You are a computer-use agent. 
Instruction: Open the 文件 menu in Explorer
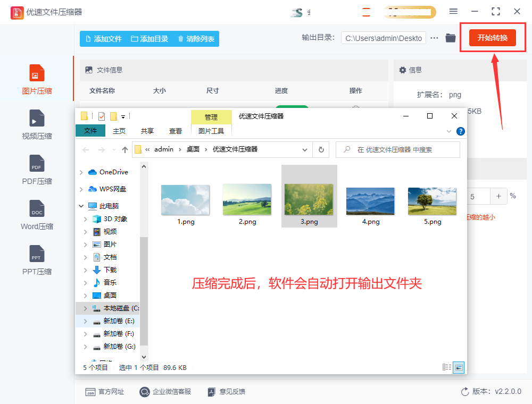pyautogui.click(x=90, y=131)
